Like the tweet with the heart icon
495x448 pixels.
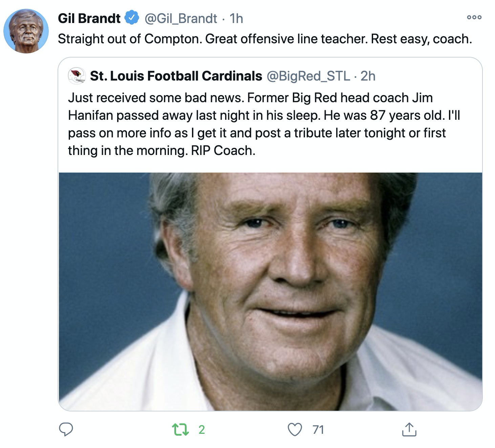tap(295, 429)
